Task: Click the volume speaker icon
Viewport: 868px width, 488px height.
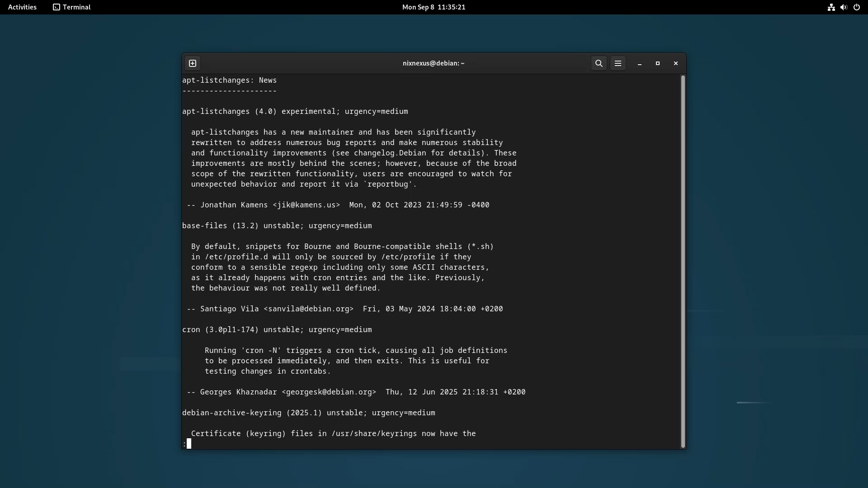Action: 844,7
